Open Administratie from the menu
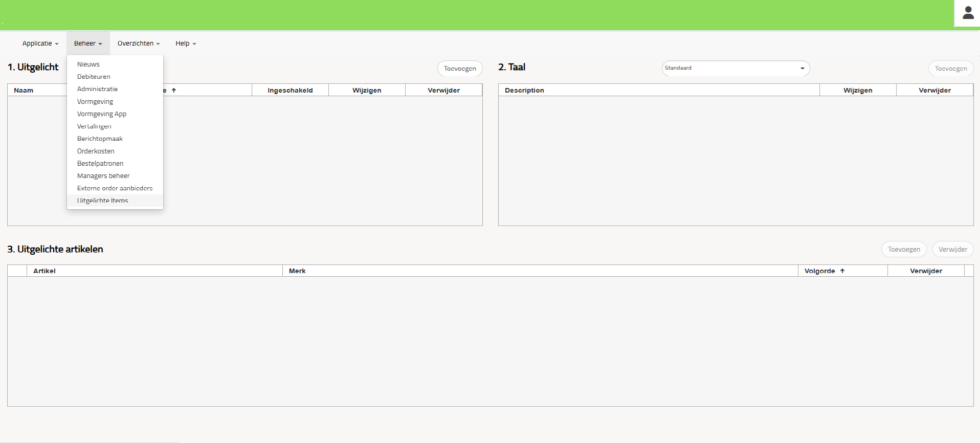Screen dimensions: 980x443 (97, 89)
